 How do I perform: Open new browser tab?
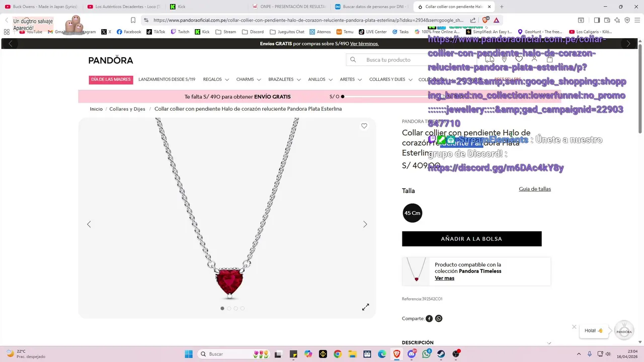[x=502, y=7]
